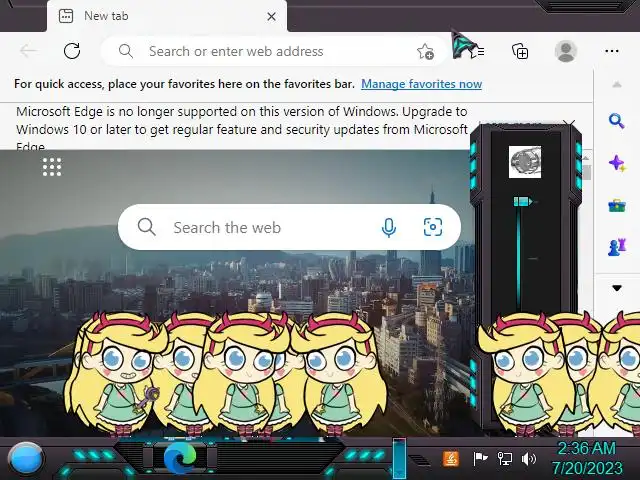Viewport: 640px width, 480px height.
Task: Click the Search the web box
Action: 289,227
